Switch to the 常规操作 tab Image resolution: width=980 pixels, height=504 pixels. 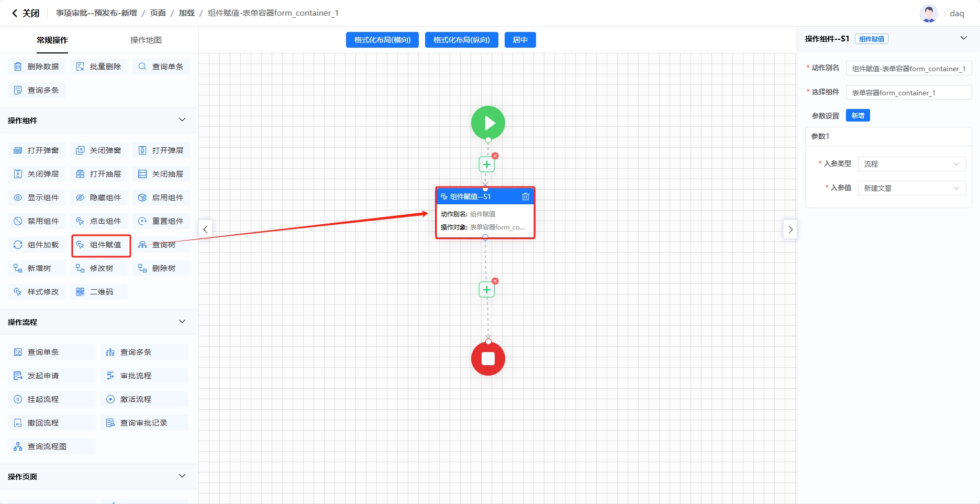pos(52,40)
